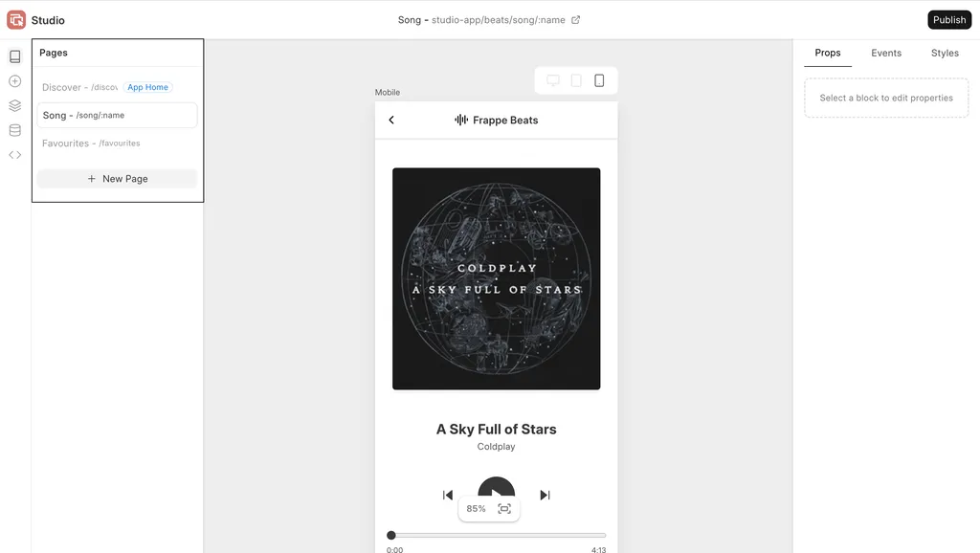
Task: Click the previous track button
Action: click(x=448, y=495)
